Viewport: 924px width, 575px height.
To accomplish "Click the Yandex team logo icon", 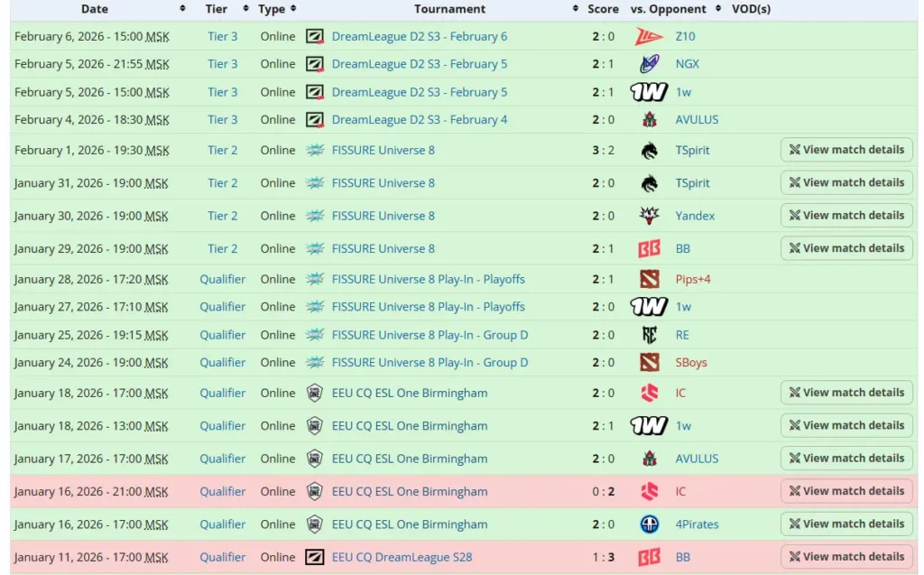I will point(649,216).
